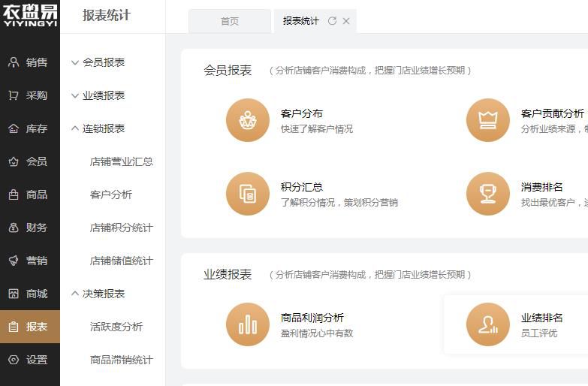This screenshot has height=386, width=588.
Task: Click the 客户分布 round icon
Action: pos(247,120)
